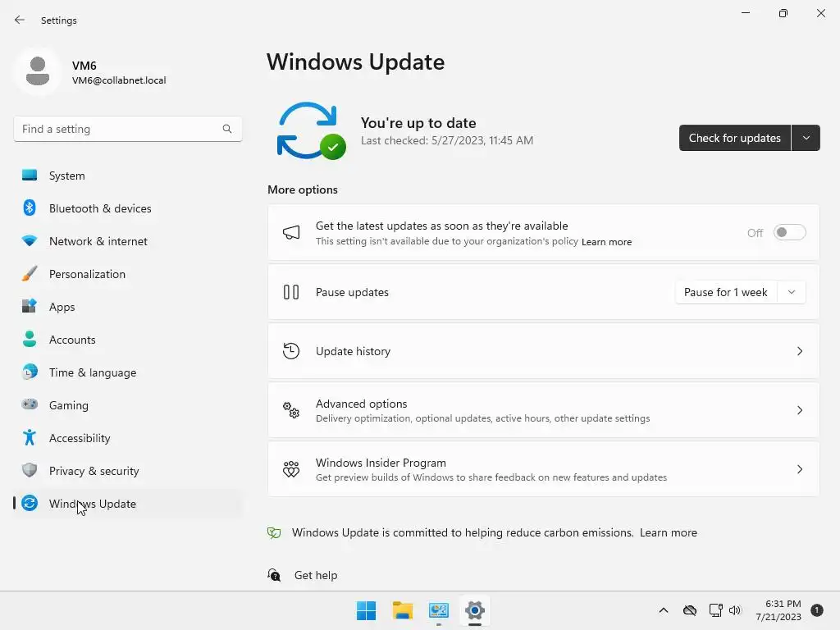Click Learn more about organization policy

tap(606, 242)
